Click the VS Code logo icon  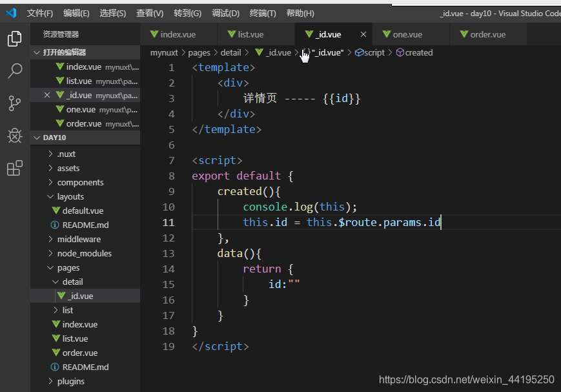click(x=11, y=14)
